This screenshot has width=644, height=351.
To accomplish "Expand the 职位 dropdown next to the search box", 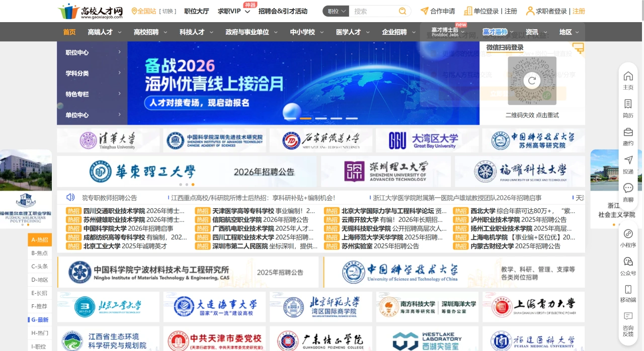I will (x=335, y=11).
